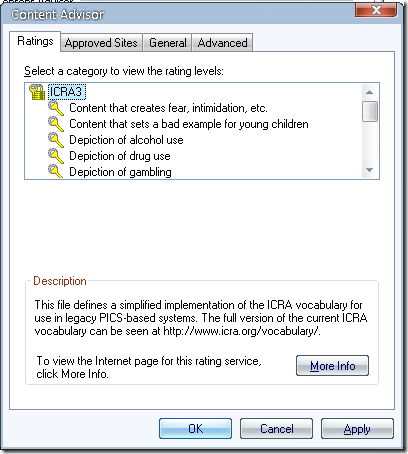Click the More Info button

332,366
